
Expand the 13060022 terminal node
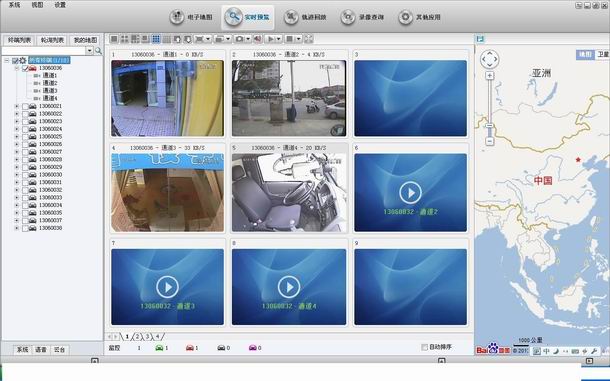click(16, 114)
